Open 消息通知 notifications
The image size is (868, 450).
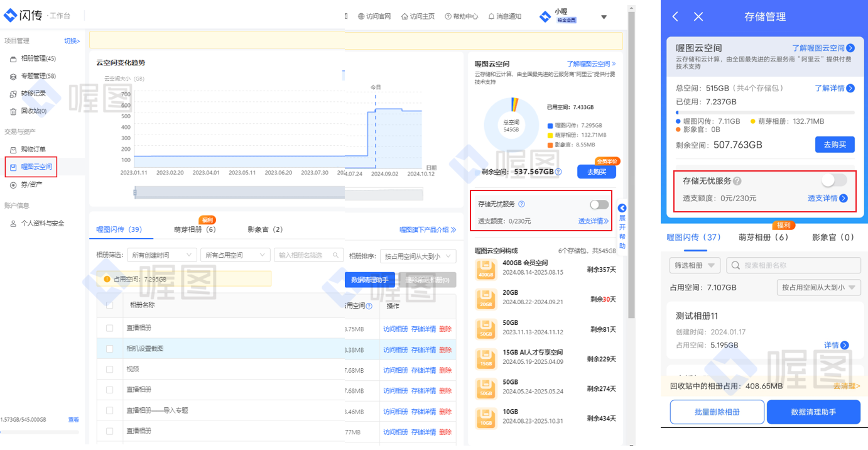[x=504, y=16]
